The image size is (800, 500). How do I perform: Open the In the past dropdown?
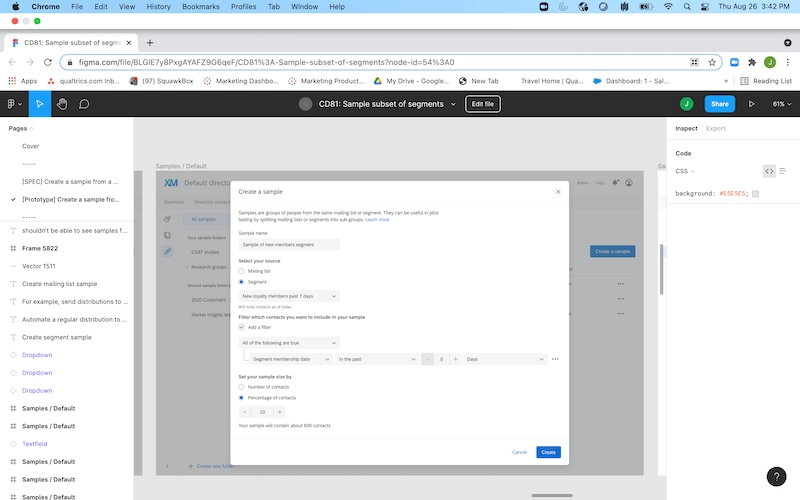click(377, 359)
